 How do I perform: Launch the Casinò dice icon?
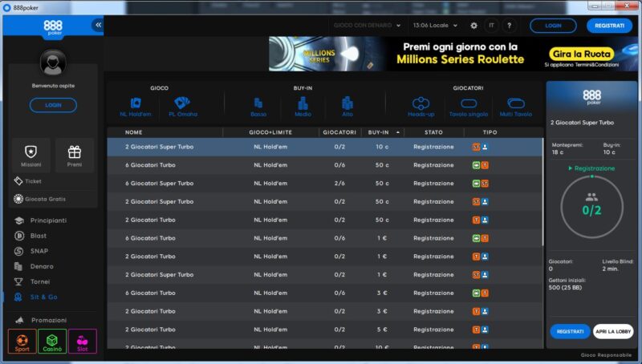pos(52,341)
